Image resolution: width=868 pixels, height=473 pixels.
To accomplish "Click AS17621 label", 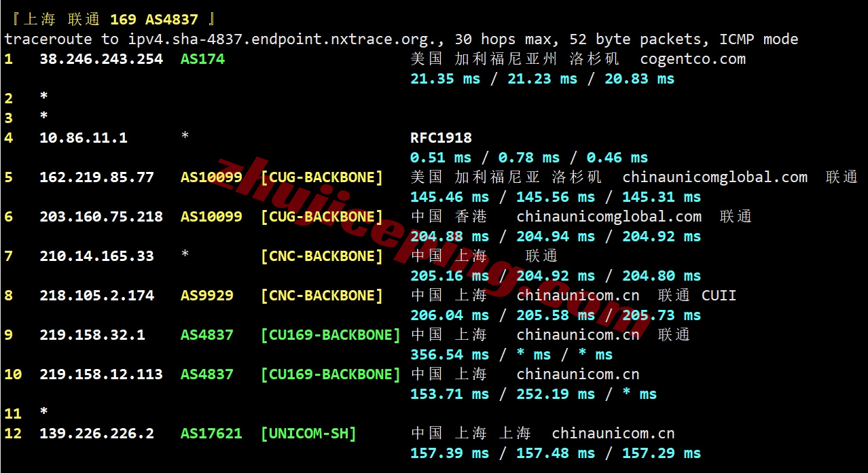I will [211, 434].
